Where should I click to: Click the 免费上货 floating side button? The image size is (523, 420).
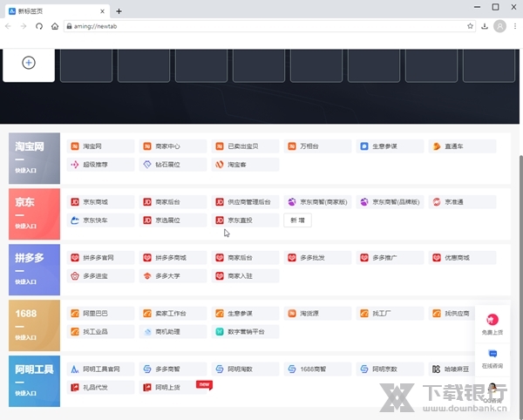(492, 324)
